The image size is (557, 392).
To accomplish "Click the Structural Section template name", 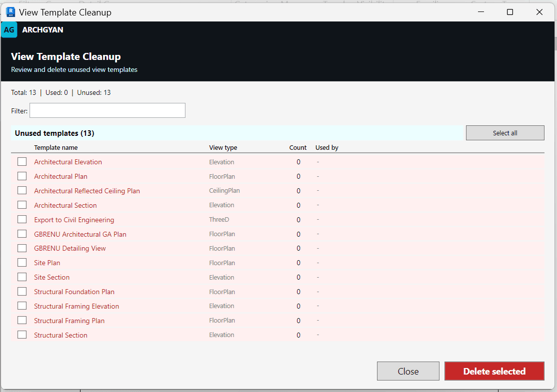I will click(x=60, y=335).
